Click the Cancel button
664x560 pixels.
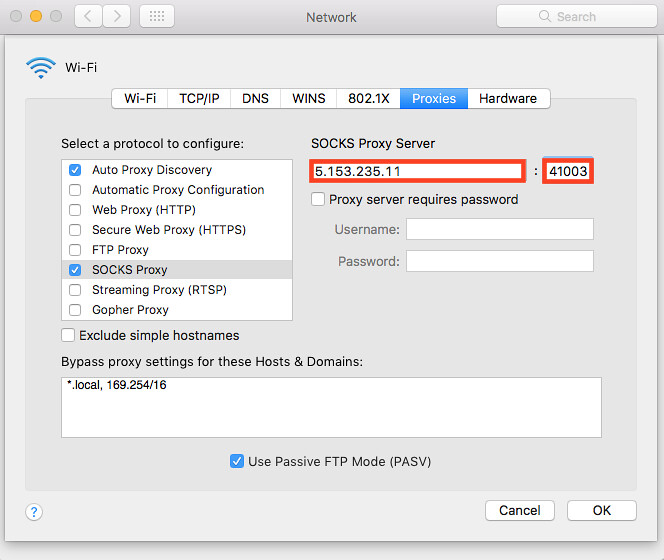point(520,510)
